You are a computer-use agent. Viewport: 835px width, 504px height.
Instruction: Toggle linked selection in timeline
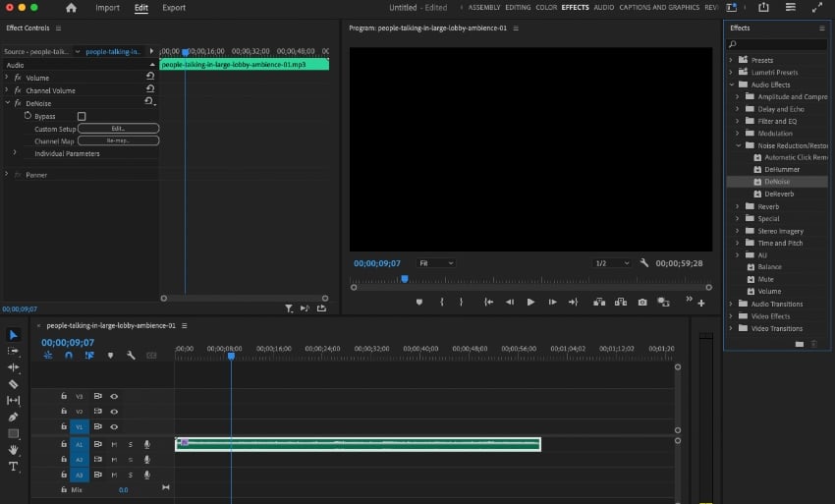89,356
